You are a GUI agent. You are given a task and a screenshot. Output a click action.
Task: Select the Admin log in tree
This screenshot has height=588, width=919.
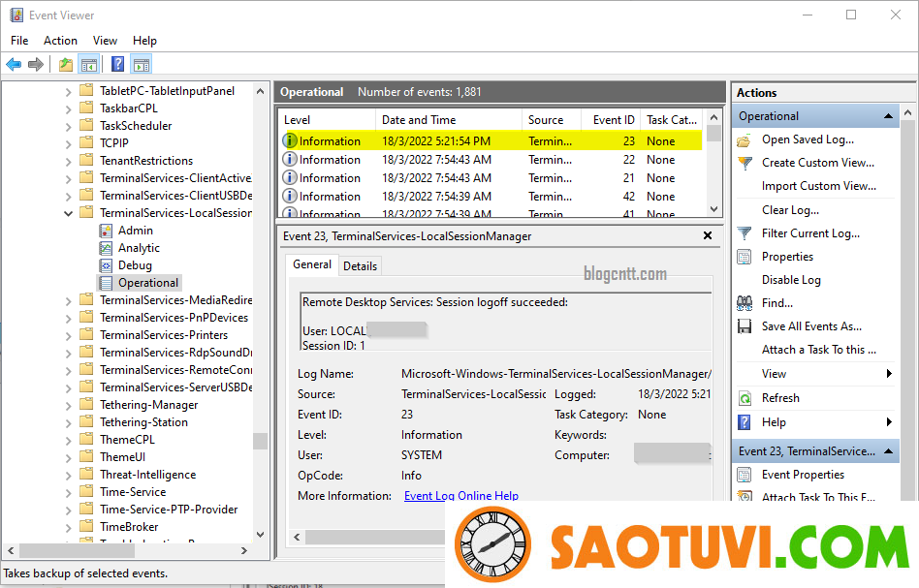[135, 231]
